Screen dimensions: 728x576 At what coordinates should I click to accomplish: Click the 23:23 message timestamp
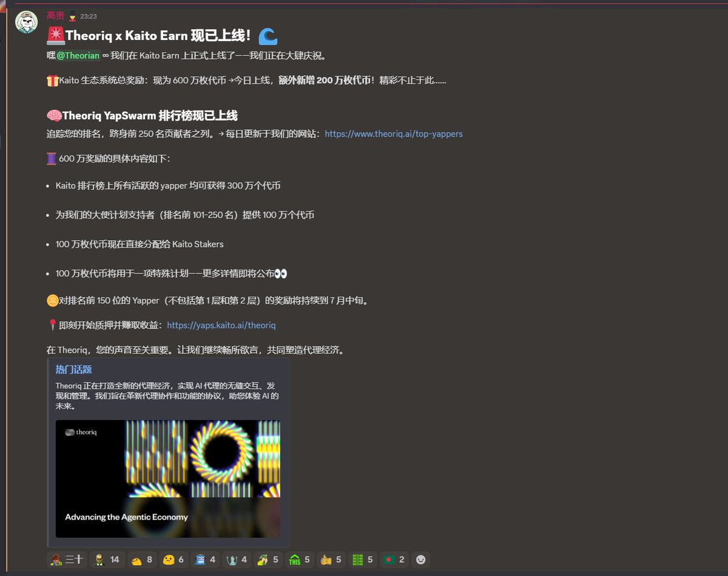tap(88, 16)
